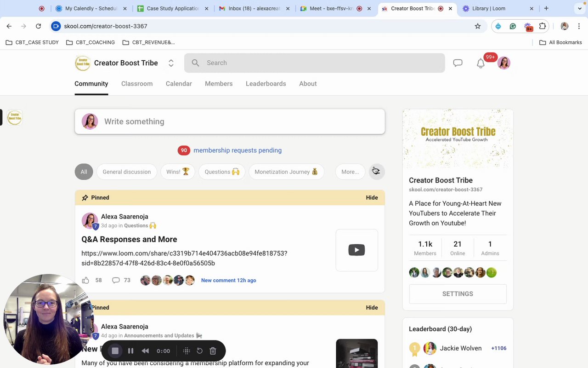Select the Wins! category filter
This screenshot has height=368, width=588.
click(x=178, y=172)
